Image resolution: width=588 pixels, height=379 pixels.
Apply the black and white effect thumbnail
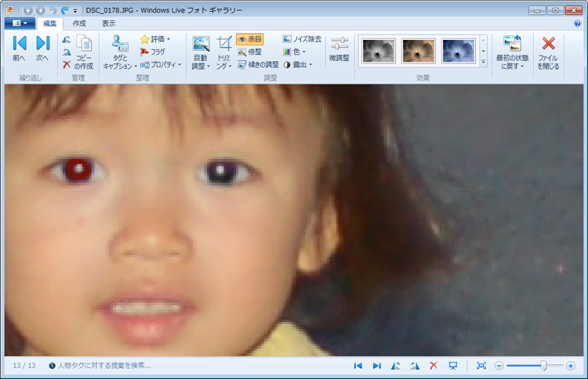click(379, 51)
